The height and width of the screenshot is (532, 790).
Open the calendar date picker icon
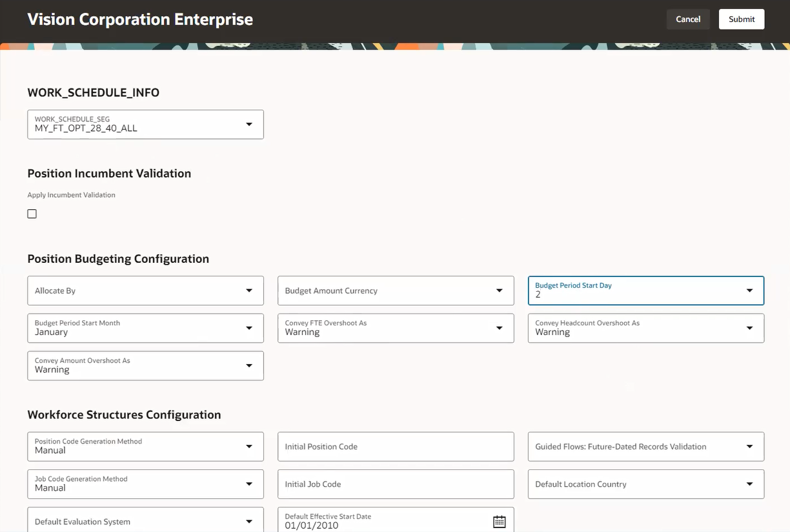[499, 522]
